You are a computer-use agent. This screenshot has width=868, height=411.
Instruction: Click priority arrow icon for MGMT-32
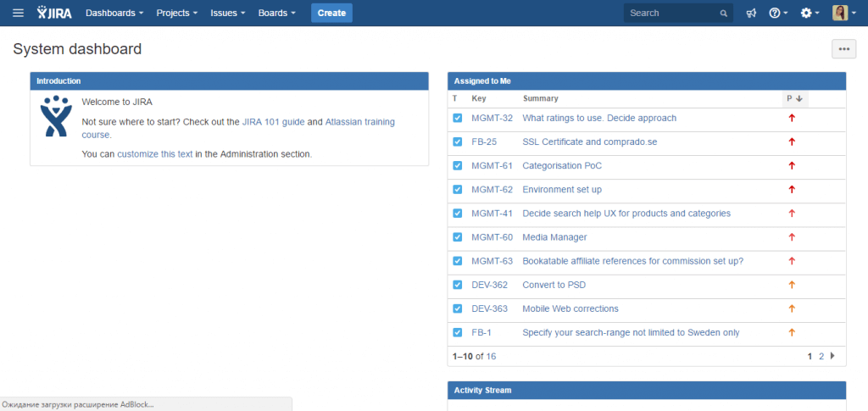(x=792, y=118)
